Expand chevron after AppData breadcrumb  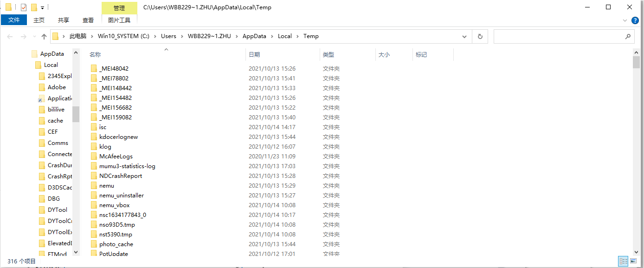tap(272, 36)
